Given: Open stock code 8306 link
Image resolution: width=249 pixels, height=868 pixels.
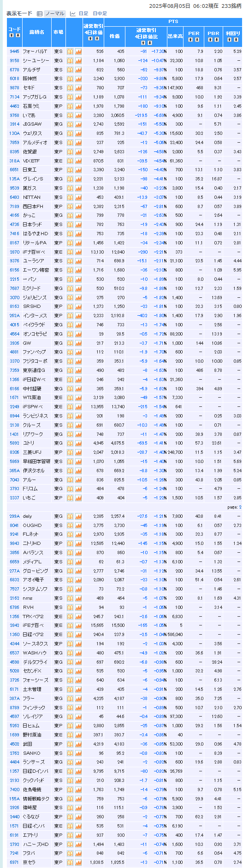Looking at the screenshot, I should [14, 452].
